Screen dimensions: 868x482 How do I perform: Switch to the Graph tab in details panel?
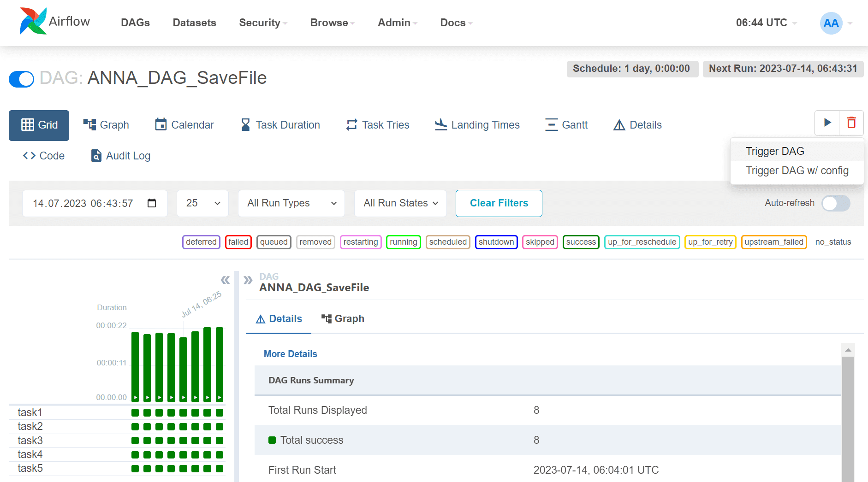click(343, 319)
